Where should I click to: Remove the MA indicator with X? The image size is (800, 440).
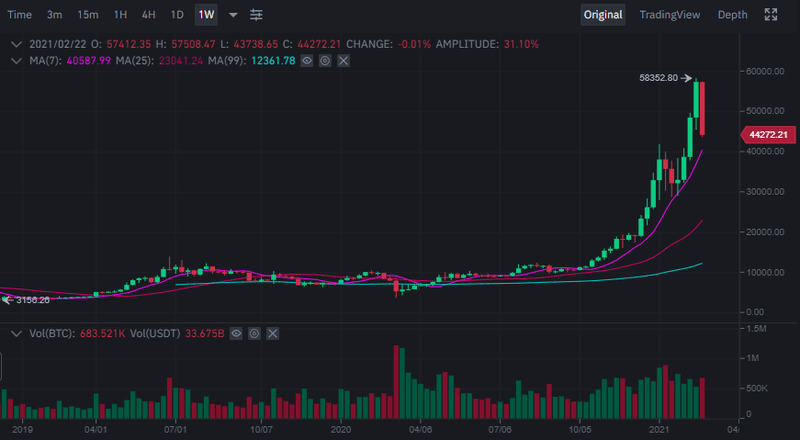click(x=343, y=61)
